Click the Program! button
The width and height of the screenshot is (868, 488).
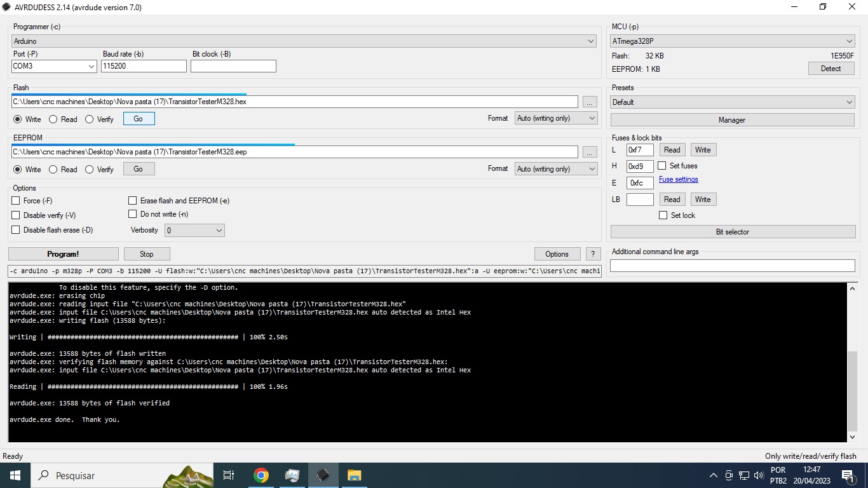click(x=64, y=254)
